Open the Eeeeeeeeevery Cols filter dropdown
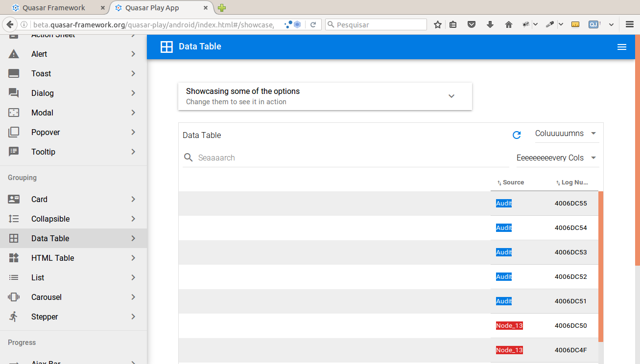Viewport: 640px width, 364px height. point(558,158)
